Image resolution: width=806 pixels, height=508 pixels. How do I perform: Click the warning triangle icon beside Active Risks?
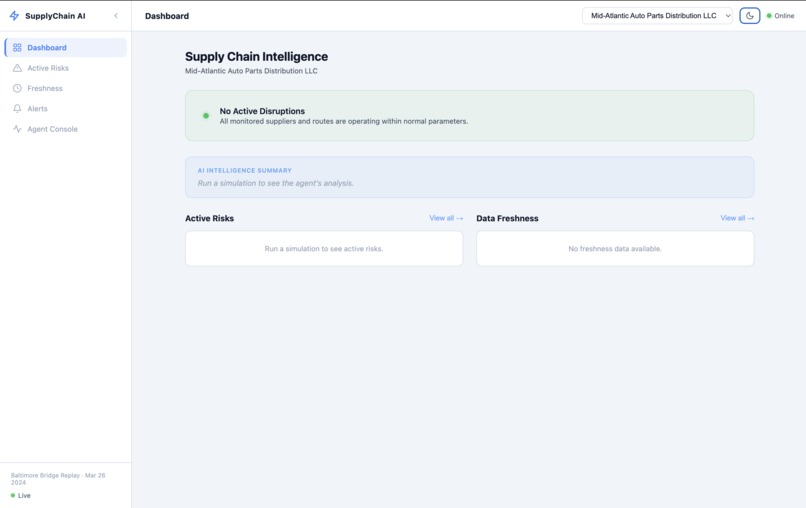(17, 68)
